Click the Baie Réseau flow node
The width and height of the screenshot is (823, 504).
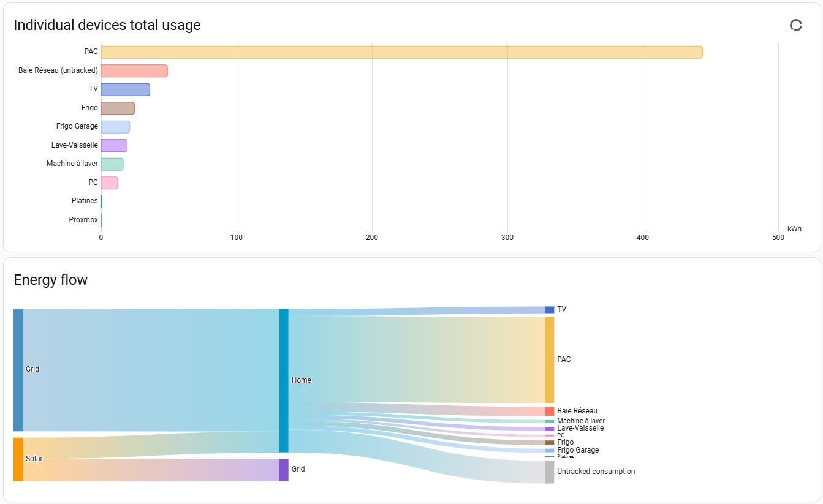point(550,412)
